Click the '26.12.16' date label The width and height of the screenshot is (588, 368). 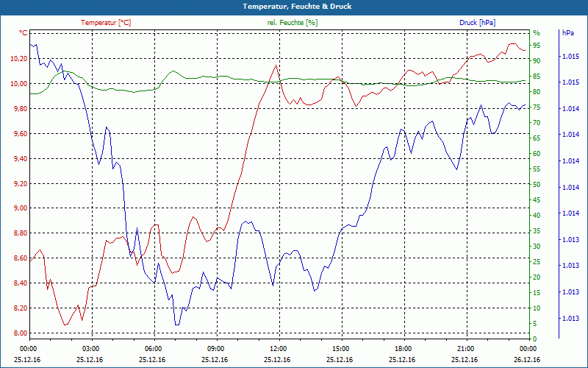[528, 359]
